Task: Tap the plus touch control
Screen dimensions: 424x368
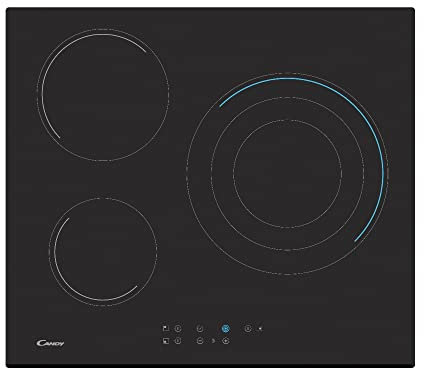Action: 226,341
